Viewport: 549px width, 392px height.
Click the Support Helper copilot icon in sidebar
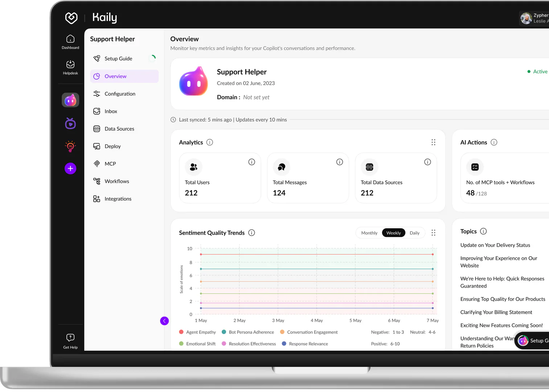pos(70,99)
